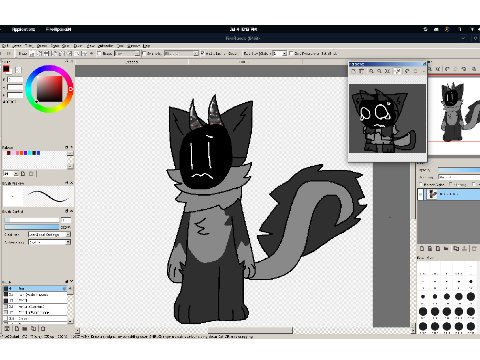480x360 pixels.
Task: Click the brush size slider in Brush Control
Action: (x=32, y=220)
